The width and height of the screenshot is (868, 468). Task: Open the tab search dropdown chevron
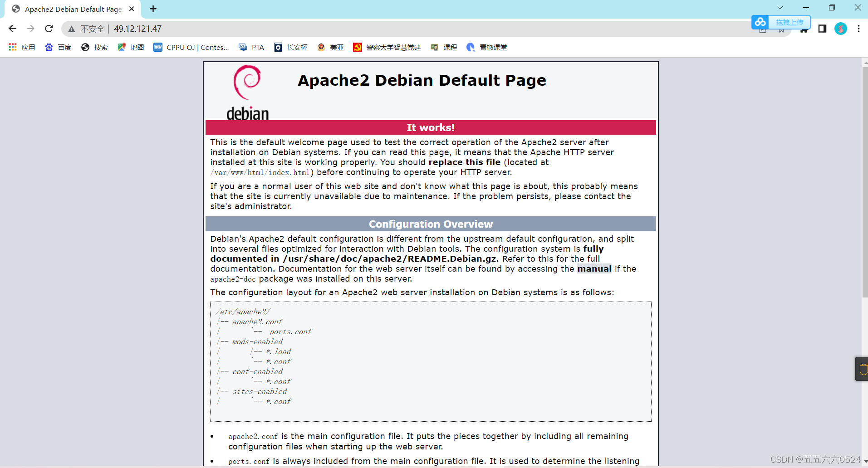(780, 8)
